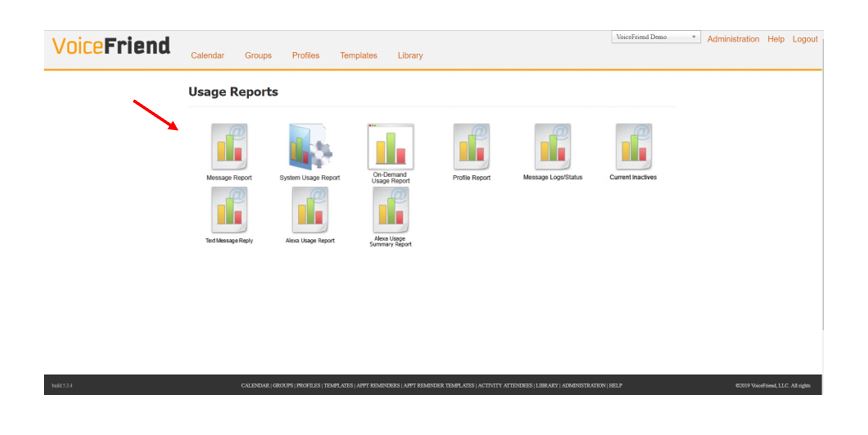Go to the Groups tab
Viewport: 868px width, 435px height.
pyautogui.click(x=258, y=55)
